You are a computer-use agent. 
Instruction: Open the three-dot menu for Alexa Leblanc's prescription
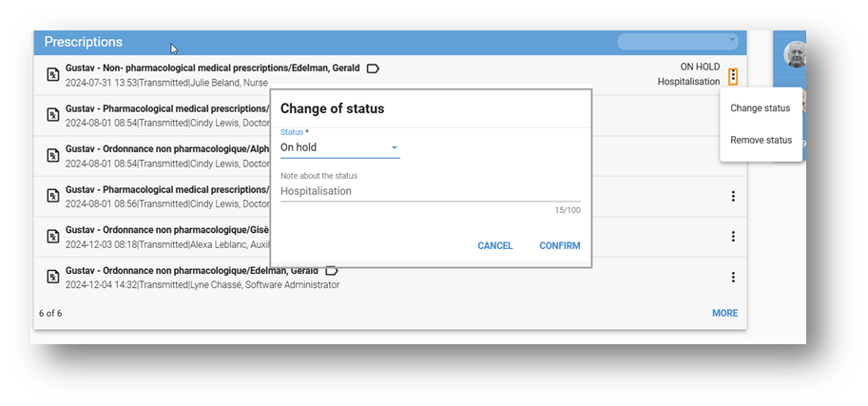733,237
